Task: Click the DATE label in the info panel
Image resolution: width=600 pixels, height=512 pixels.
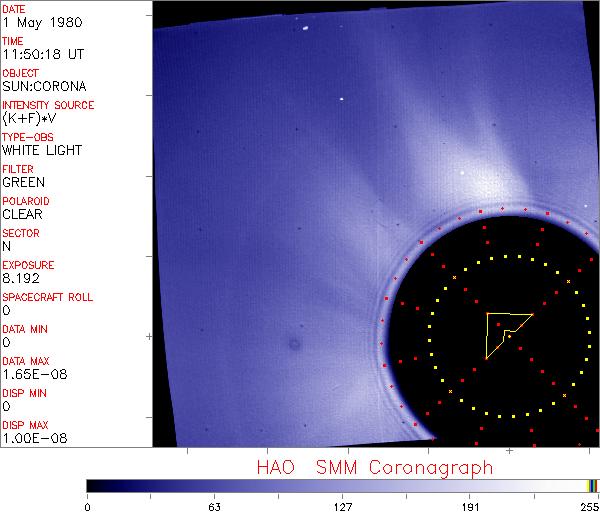Action: (15, 9)
